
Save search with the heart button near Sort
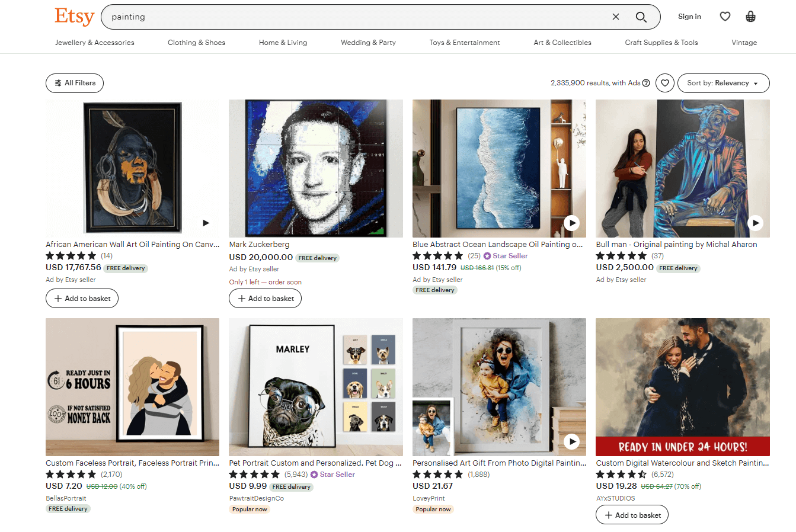(665, 83)
